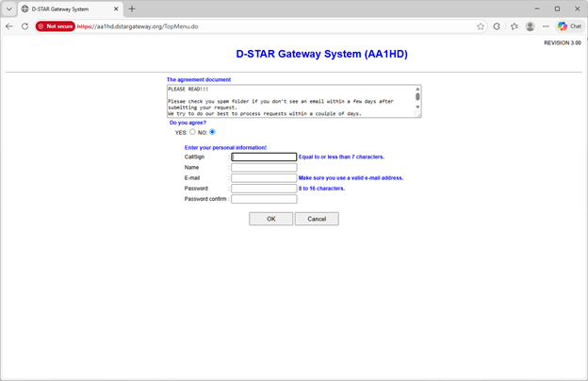Click the Password confirm field
This screenshot has height=381, width=588.
pyautogui.click(x=264, y=199)
